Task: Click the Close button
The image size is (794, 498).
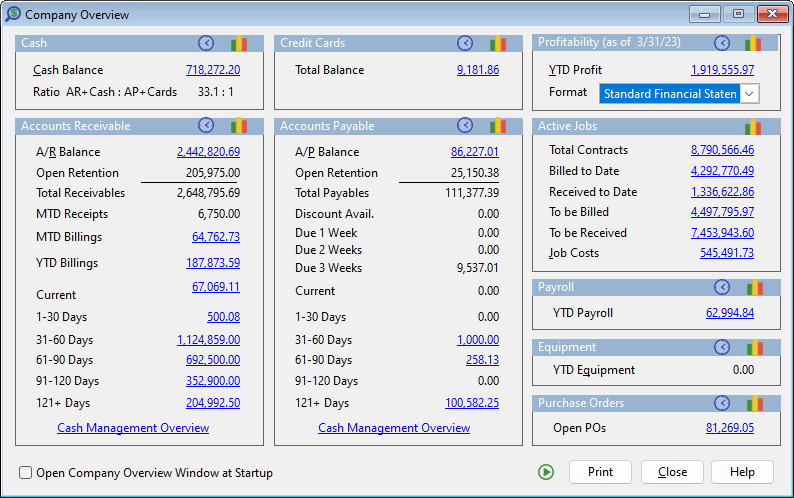Action: coord(672,472)
